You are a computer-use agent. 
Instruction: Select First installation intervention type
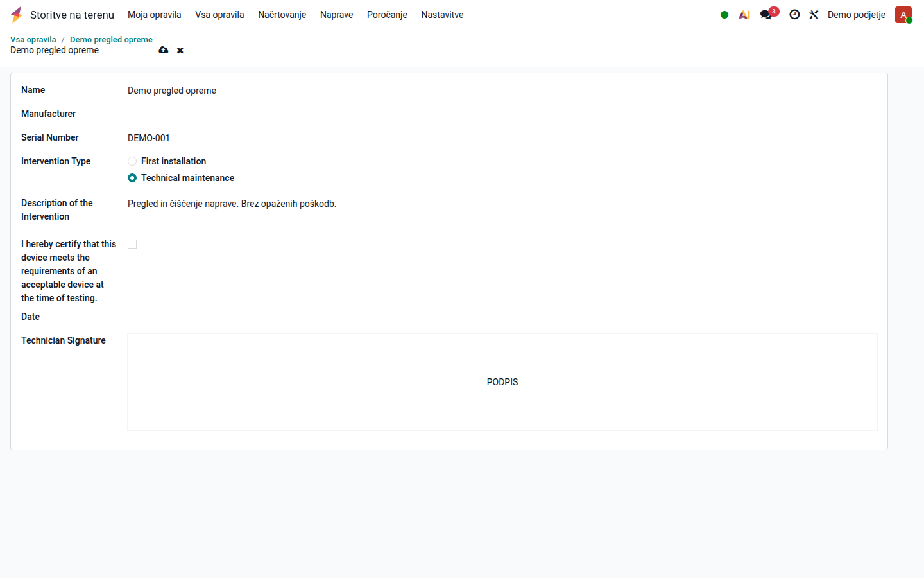(x=132, y=161)
